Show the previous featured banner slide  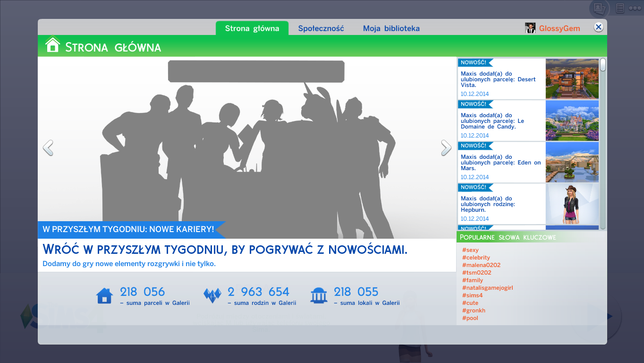(x=48, y=147)
